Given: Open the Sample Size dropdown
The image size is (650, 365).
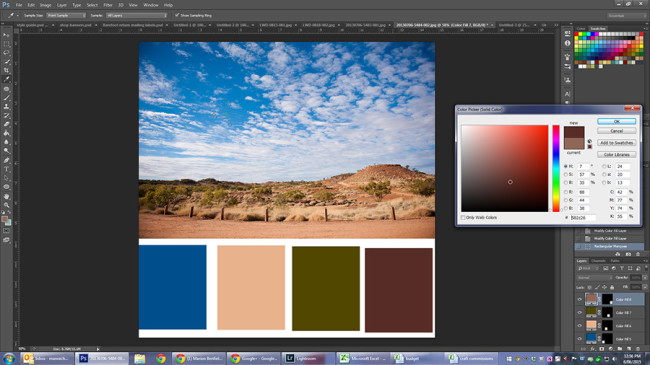Looking at the screenshot, I should (66, 15).
